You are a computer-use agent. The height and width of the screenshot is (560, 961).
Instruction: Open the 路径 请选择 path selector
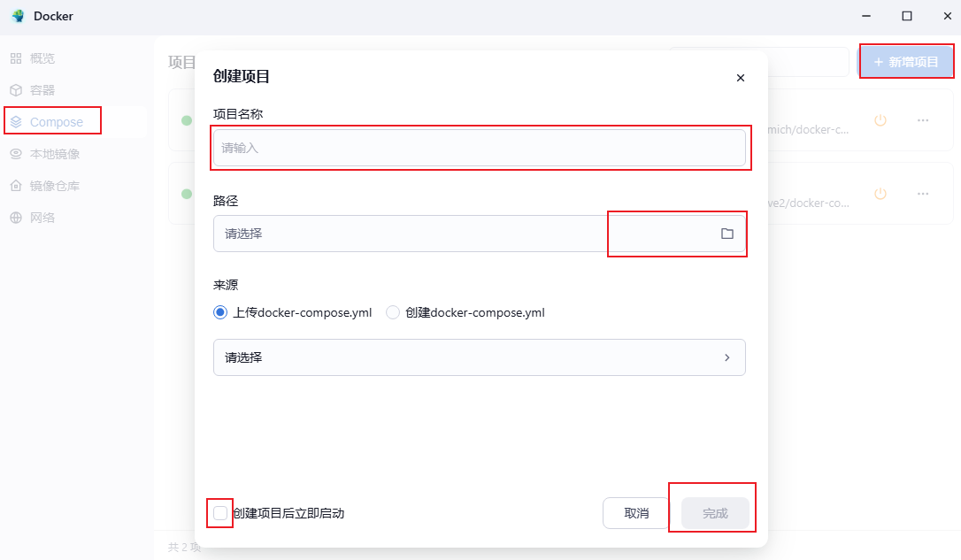(x=480, y=234)
